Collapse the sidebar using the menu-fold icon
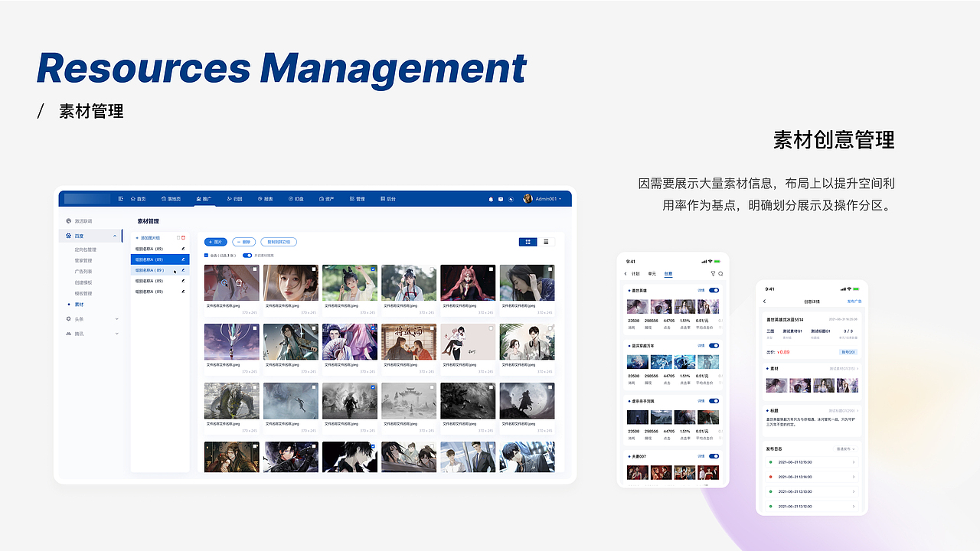 pos(120,199)
